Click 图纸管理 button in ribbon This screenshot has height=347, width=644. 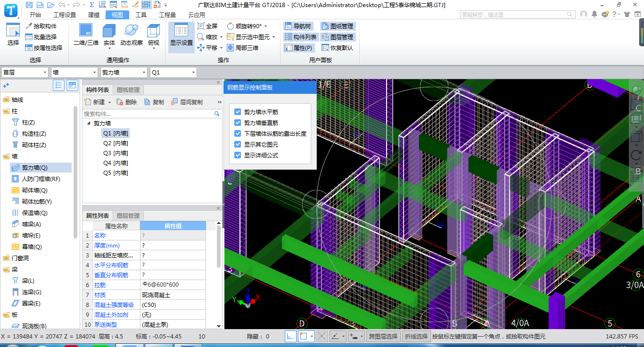tap(337, 26)
